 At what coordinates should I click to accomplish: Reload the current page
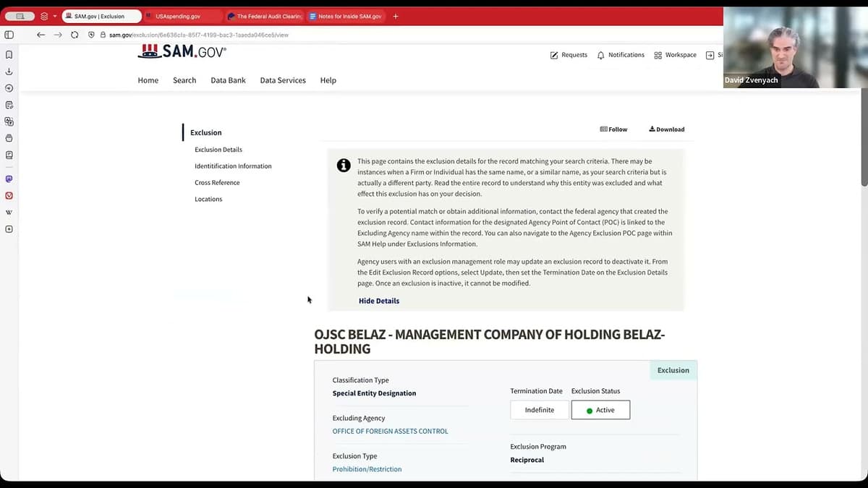[75, 35]
